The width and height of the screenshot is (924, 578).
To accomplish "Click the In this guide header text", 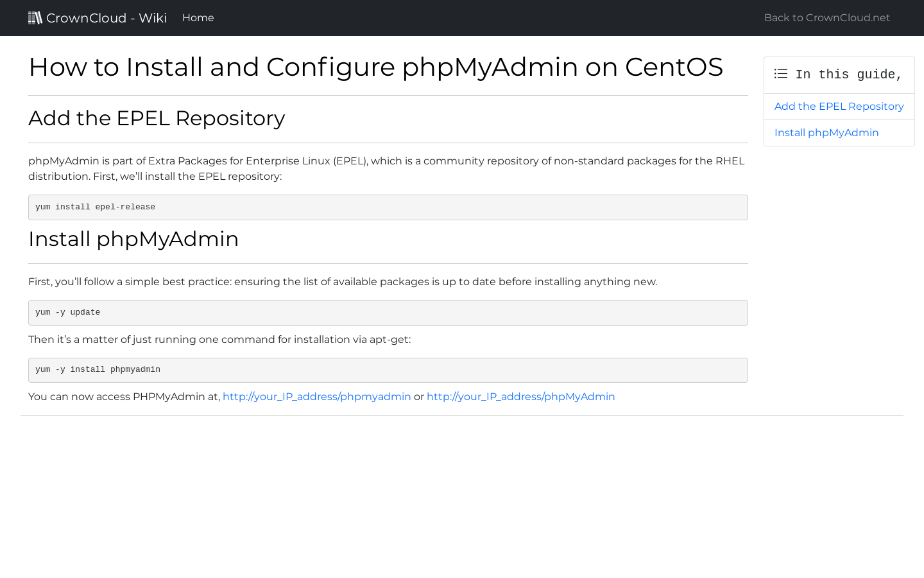I will pos(849,74).
